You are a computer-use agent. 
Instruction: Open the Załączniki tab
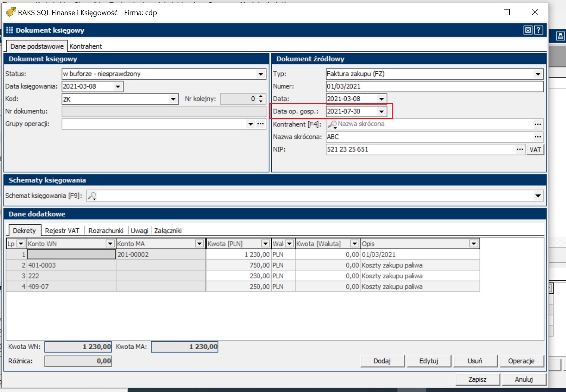coord(168,231)
